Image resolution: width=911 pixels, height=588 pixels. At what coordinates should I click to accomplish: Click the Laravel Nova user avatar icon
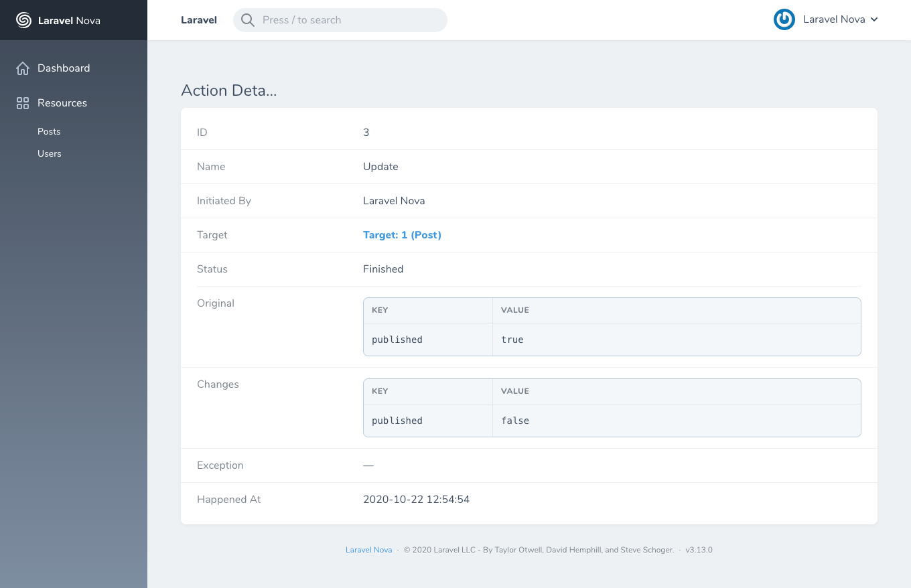tap(784, 19)
